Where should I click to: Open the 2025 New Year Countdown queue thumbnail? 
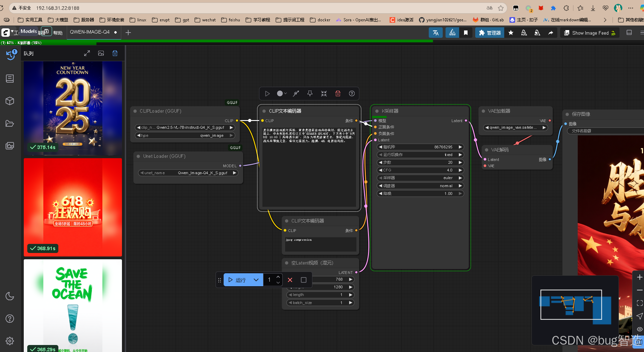pos(73,108)
